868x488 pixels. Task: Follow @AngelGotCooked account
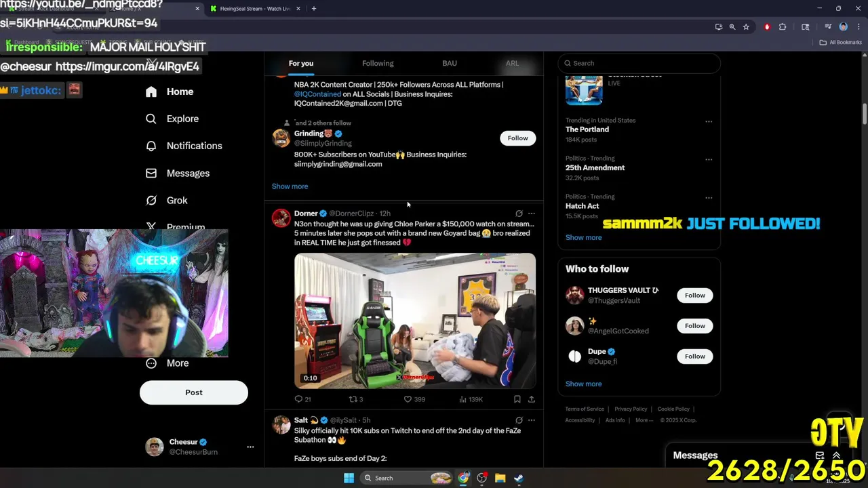(695, 326)
